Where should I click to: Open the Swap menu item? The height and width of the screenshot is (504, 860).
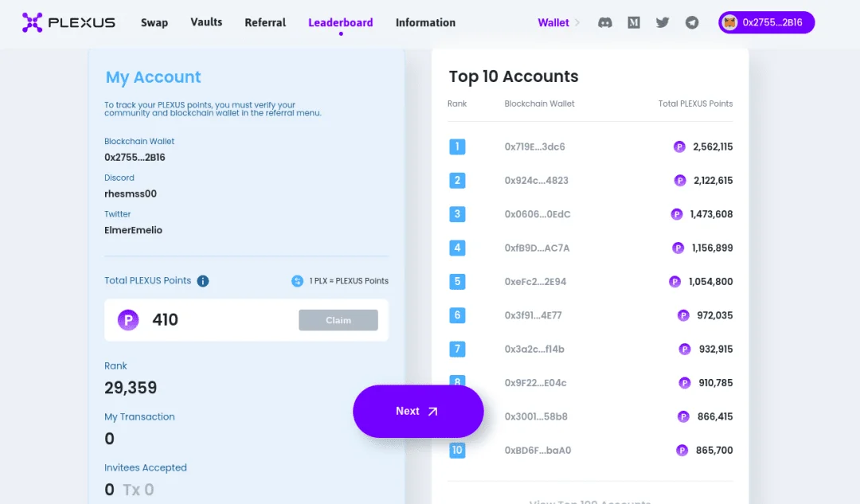154,22
